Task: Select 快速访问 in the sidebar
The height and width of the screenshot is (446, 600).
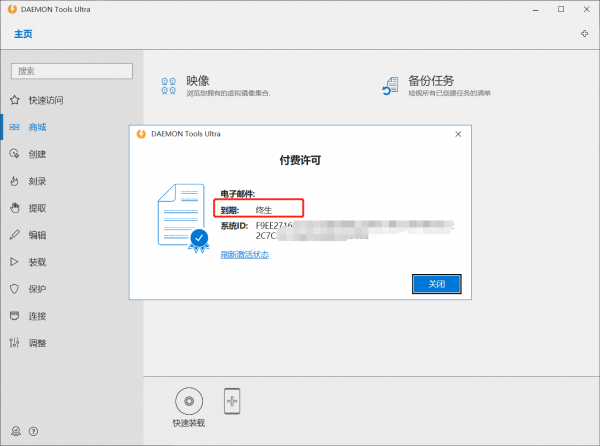Action: pos(46,100)
